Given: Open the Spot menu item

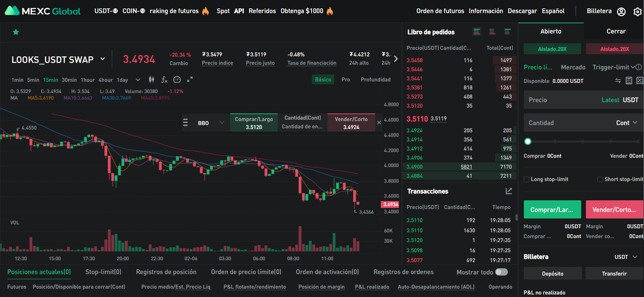Looking at the screenshot, I should 223,11.
